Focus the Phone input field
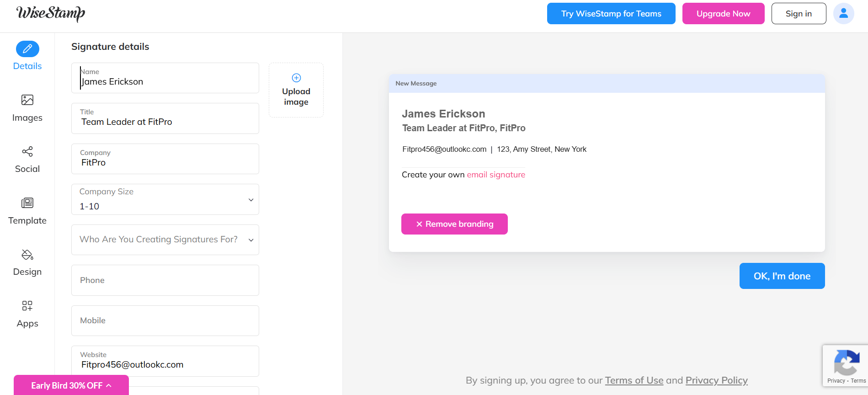Viewport: 868px width, 395px height. pyautogui.click(x=165, y=280)
